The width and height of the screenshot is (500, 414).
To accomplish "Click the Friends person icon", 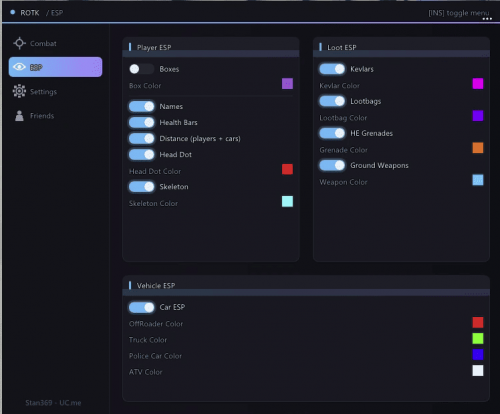I will coord(19,116).
